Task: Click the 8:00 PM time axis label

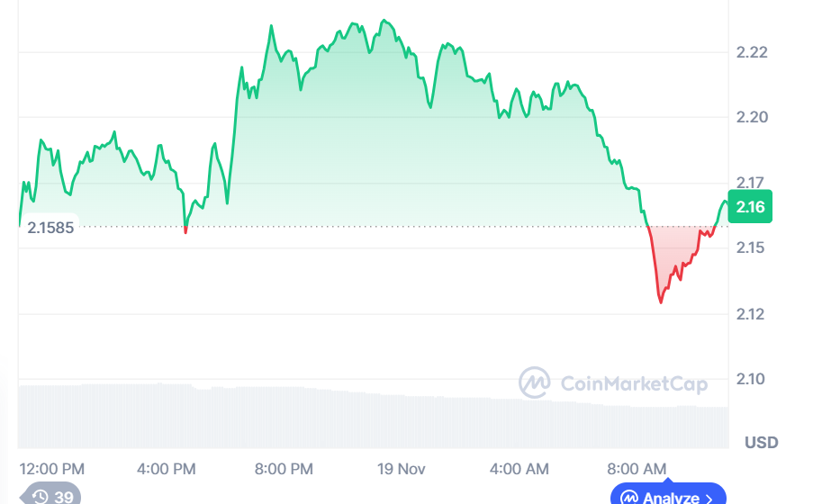Action: pos(284,469)
